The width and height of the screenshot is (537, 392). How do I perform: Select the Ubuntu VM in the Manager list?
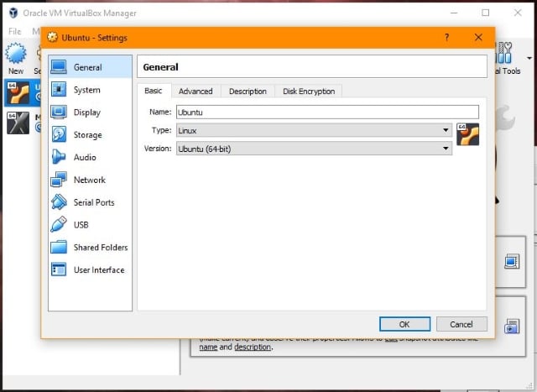(x=23, y=93)
